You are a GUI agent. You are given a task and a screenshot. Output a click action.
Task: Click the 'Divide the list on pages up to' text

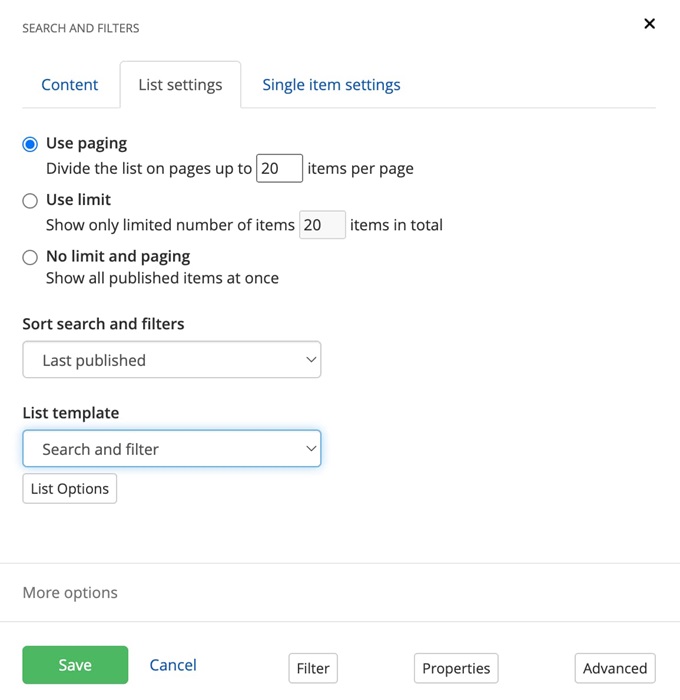[149, 169]
